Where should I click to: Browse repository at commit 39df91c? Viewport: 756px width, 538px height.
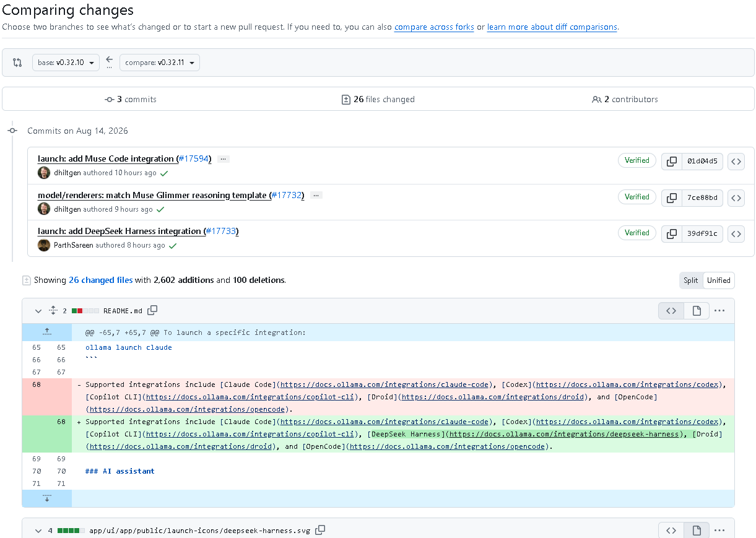pyautogui.click(x=736, y=234)
